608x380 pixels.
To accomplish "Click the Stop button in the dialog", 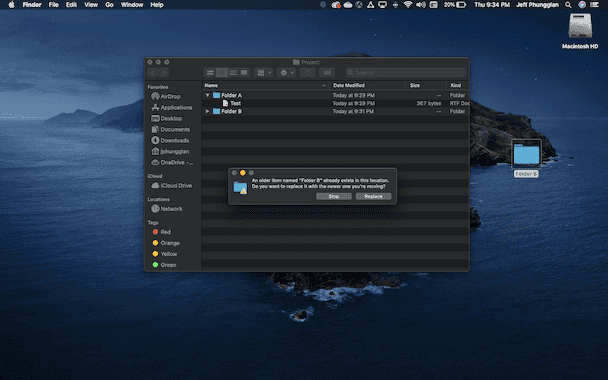I will click(334, 196).
